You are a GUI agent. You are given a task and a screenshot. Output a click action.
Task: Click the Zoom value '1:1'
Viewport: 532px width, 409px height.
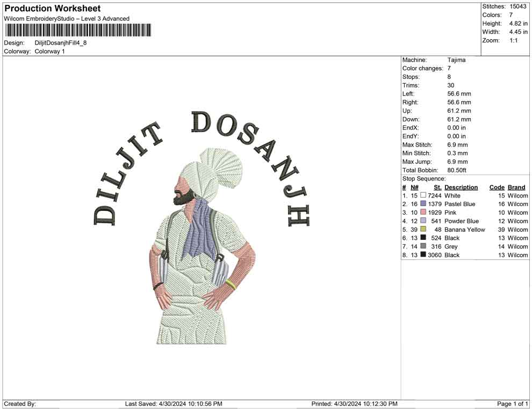513,40
